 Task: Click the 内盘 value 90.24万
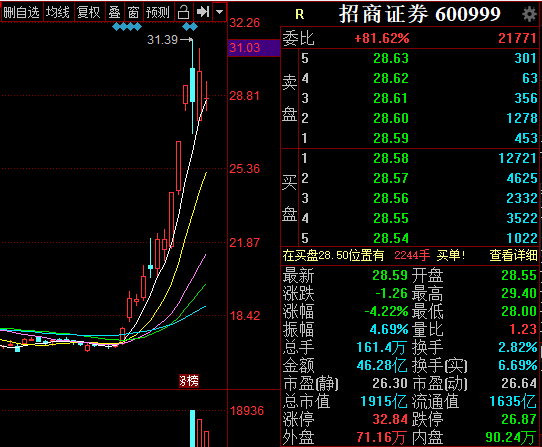510,437
